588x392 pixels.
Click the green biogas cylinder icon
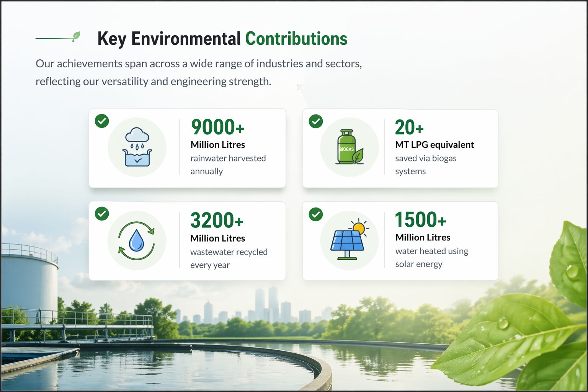(x=349, y=147)
